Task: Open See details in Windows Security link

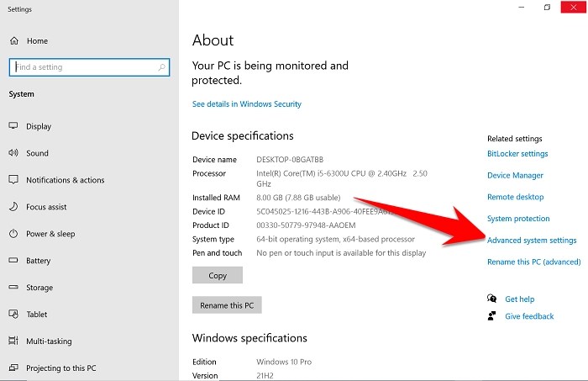Action: [246, 104]
